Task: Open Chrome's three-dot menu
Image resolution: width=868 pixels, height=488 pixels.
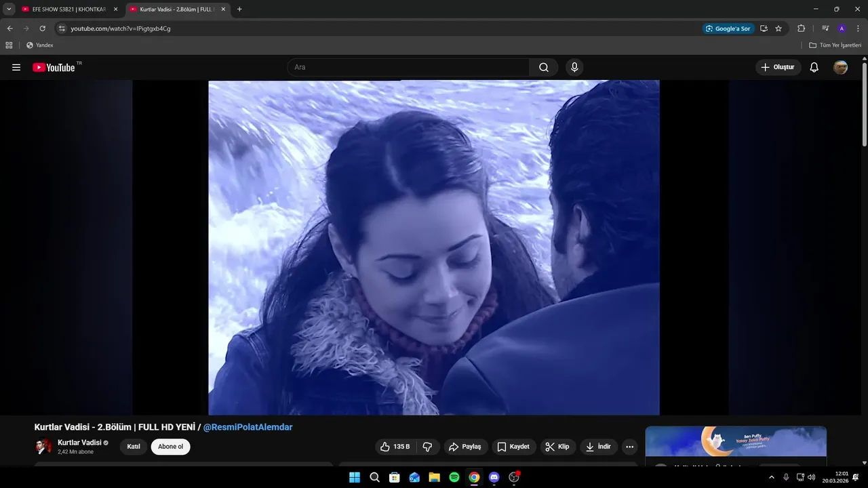Action: point(858,28)
